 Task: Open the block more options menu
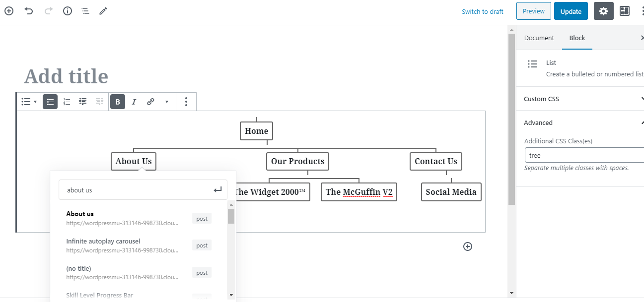pos(186,102)
